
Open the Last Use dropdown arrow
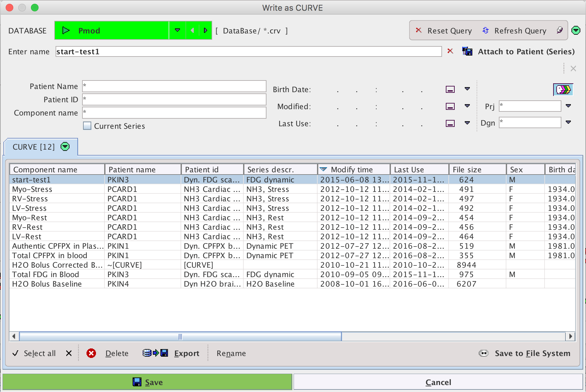(x=467, y=123)
